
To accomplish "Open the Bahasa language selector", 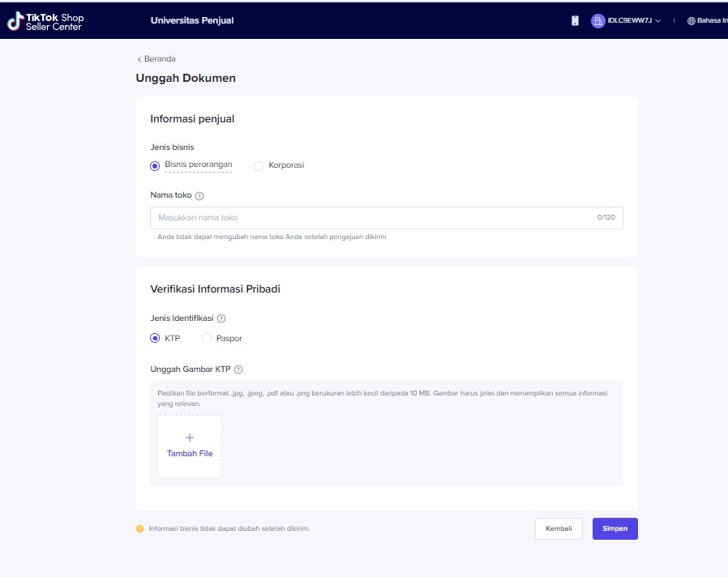I will pos(711,21).
